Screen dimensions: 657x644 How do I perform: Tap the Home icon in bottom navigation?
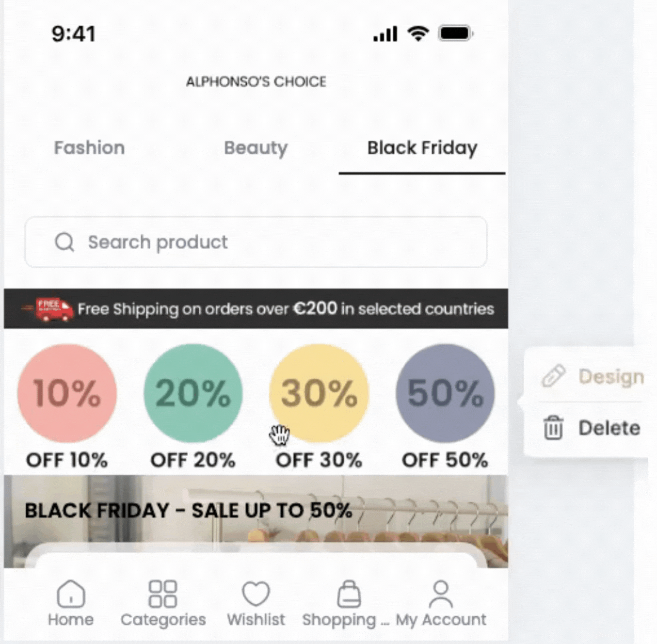[x=71, y=594]
